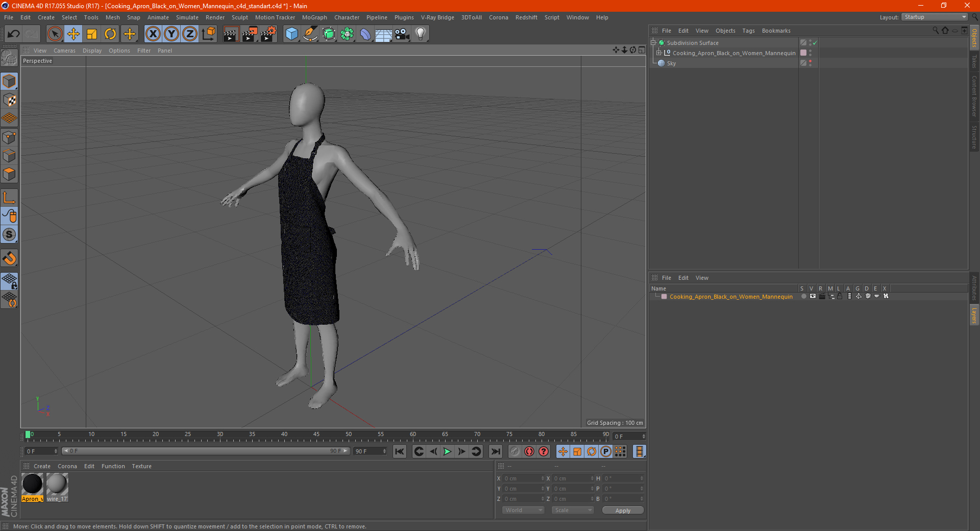Add a Light object icon
The image size is (980, 531).
coord(420,34)
